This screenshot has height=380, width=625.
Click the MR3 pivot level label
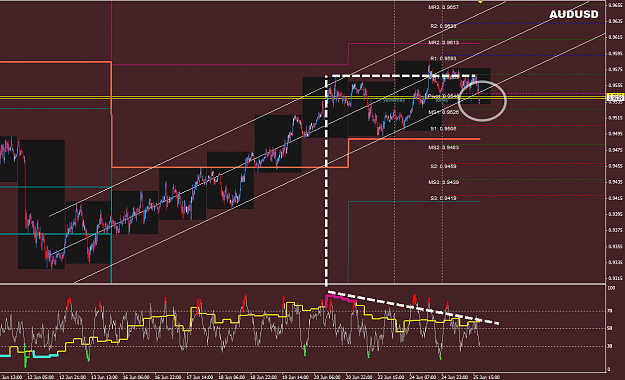443,7
